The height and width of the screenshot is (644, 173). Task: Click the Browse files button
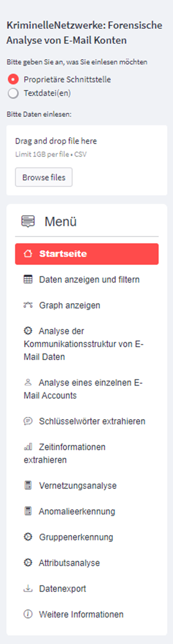[44, 177]
